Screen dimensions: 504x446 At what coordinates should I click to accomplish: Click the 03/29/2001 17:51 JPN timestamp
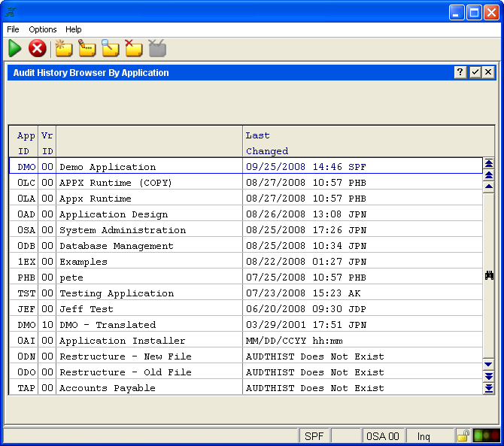(305, 324)
